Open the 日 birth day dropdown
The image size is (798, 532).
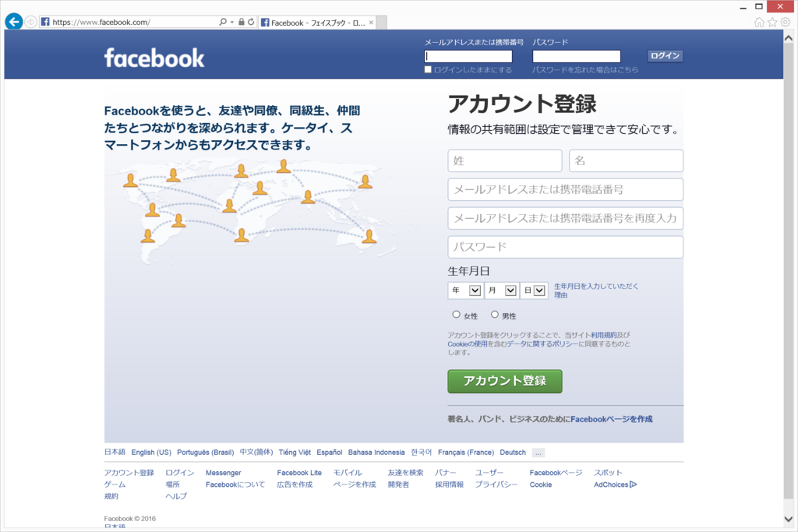pyautogui.click(x=534, y=291)
